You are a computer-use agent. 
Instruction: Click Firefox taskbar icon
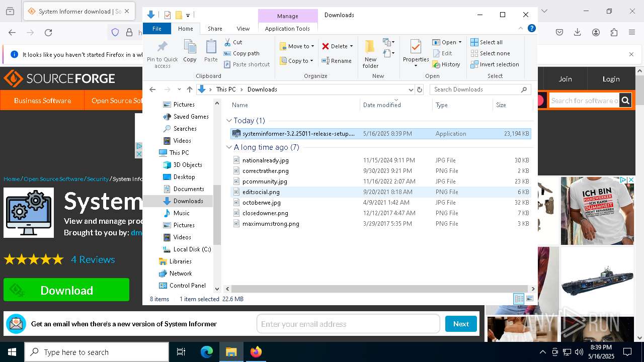point(256,352)
